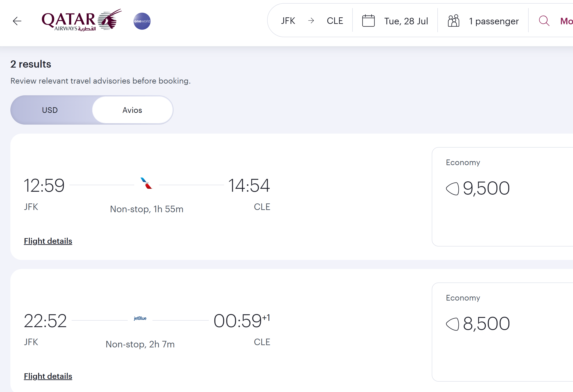The height and width of the screenshot is (392, 573).
Task: Open the Qatar Airways logo homepage
Action: tap(82, 20)
